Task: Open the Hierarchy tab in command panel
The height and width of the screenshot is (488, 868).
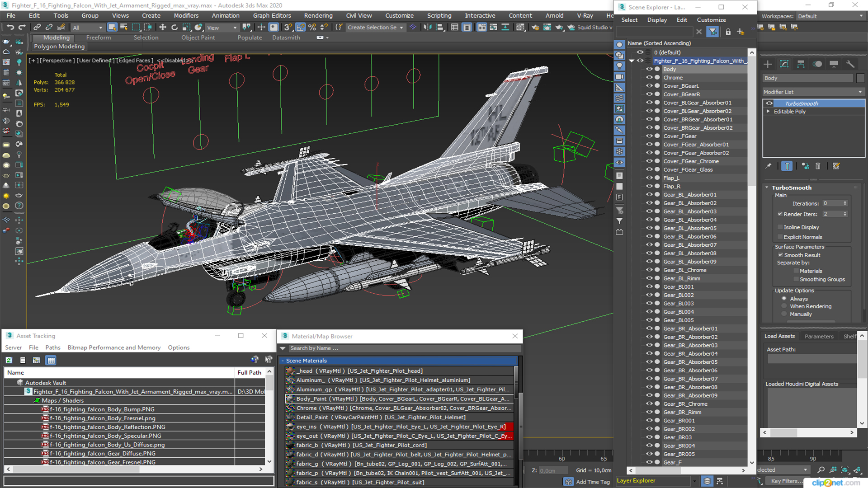Action: 801,64
